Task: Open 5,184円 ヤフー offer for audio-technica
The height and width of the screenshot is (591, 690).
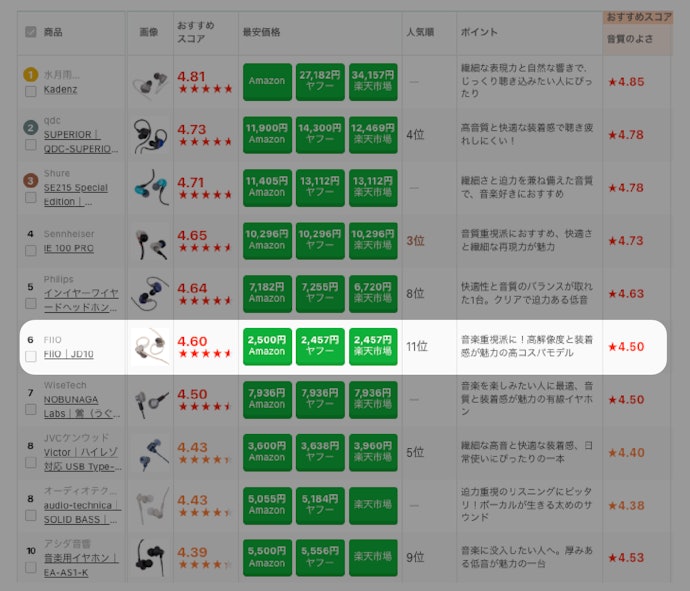Action: tap(320, 506)
